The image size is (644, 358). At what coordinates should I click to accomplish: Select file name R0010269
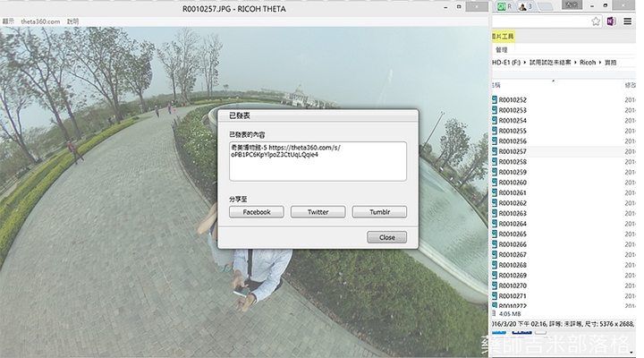point(513,275)
